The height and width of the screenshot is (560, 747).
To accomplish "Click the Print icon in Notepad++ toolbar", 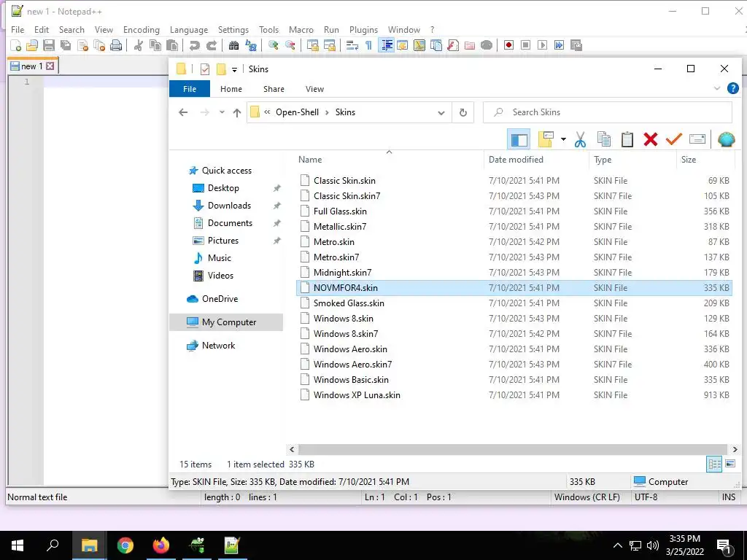I will coord(116,45).
